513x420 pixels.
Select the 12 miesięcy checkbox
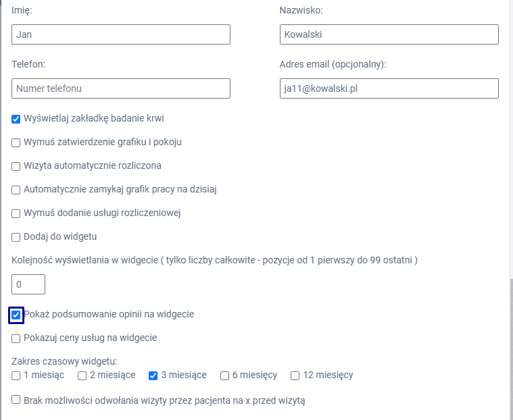click(295, 375)
